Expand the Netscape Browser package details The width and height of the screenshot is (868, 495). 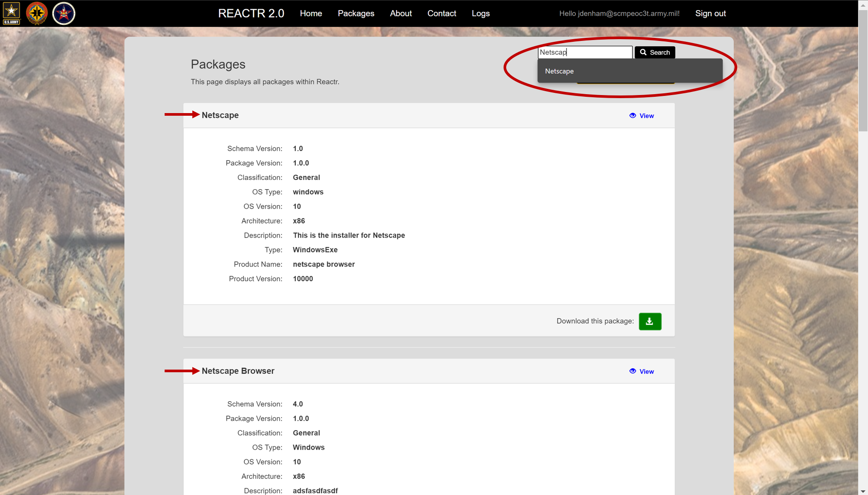click(237, 370)
